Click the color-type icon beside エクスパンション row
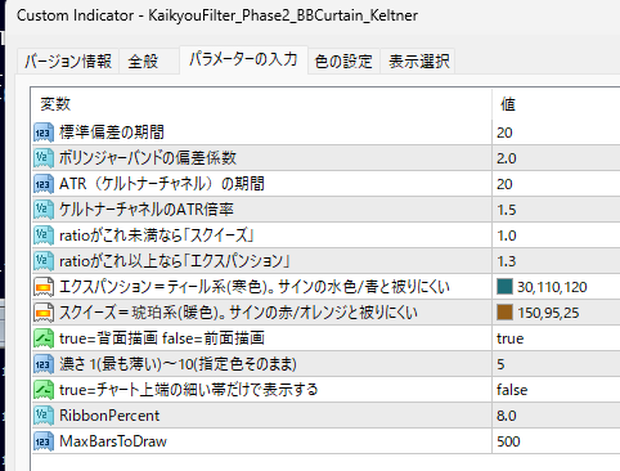Viewport: 620px width, 471px height. point(43,287)
